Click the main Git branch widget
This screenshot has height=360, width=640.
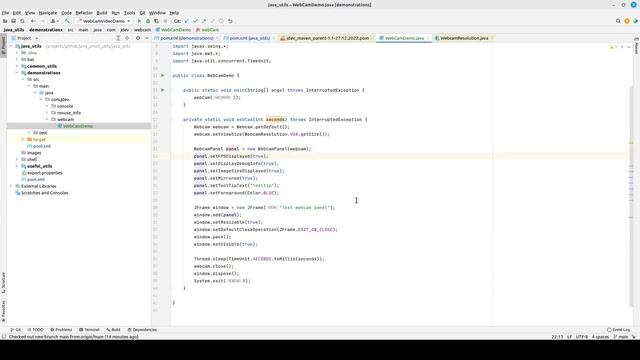pos(621,337)
